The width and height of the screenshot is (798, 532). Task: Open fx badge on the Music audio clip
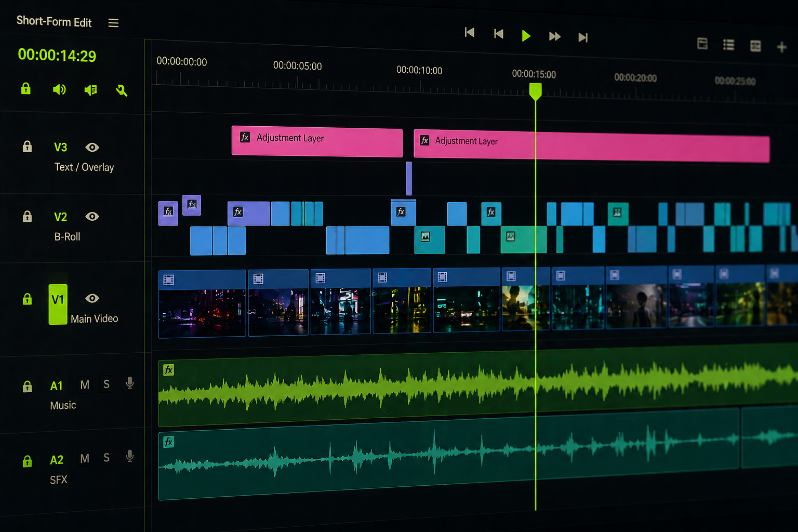click(x=168, y=370)
